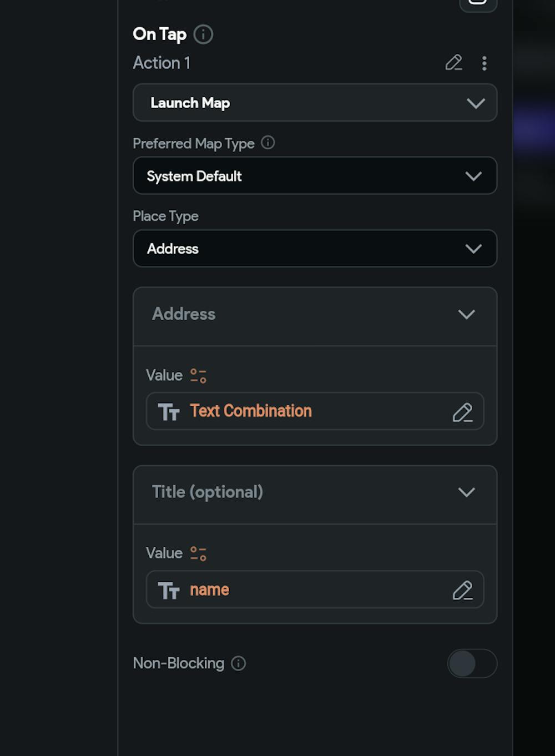The width and height of the screenshot is (555, 756).
Task: Click the variable settings icon beside Title Value
Action: pos(198,553)
